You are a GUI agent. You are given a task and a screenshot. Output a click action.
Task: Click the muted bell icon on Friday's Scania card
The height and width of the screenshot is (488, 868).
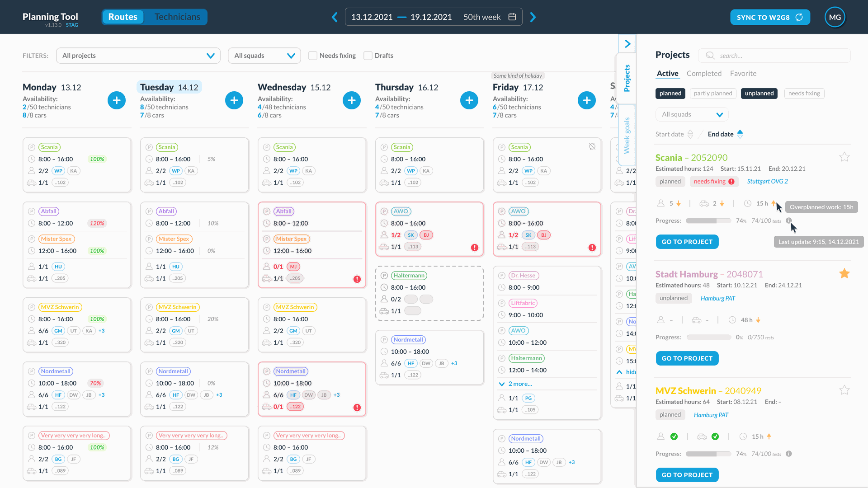tap(592, 146)
